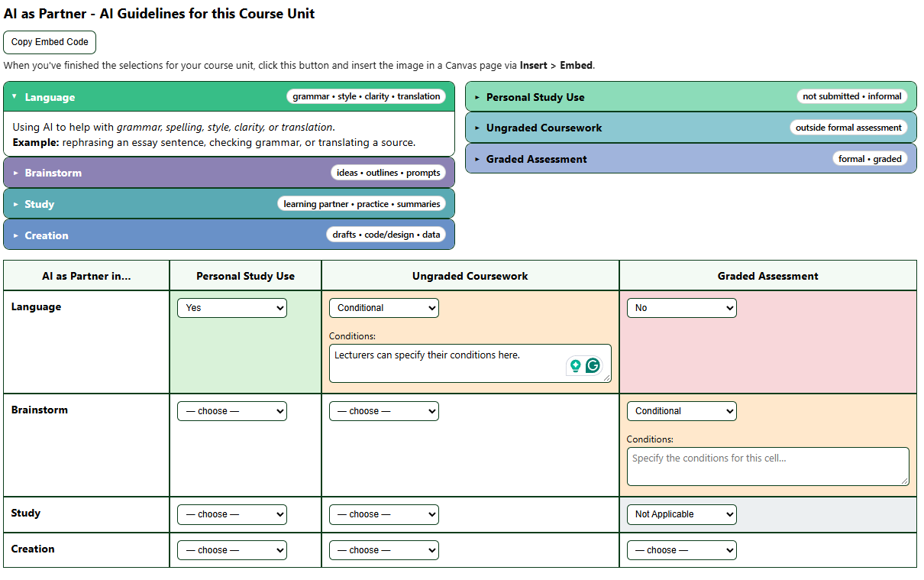Click the 'not submitted • informal' tag
Viewport: 924px width, 580px height.
852,96
